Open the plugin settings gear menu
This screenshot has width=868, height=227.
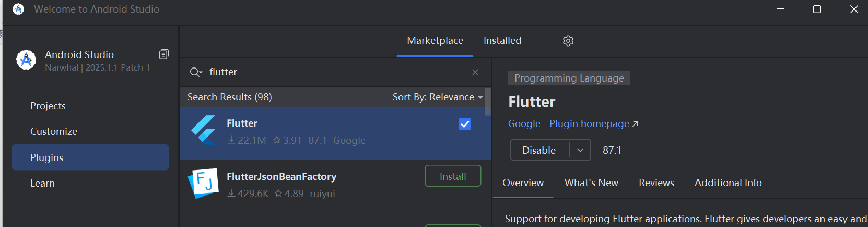tap(568, 41)
